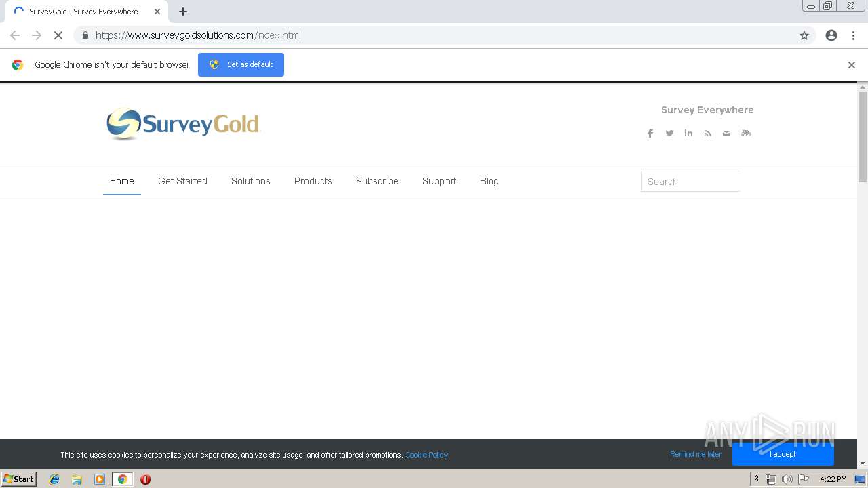This screenshot has width=868, height=488.
Task: Dismiss the default browser notification bar
Action: (852, 65)
